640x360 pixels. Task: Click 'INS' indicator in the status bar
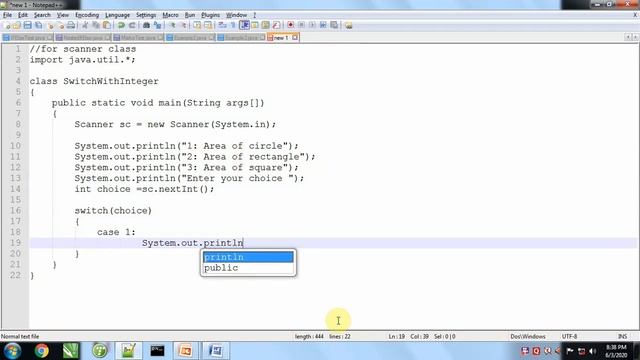pos(622,336)
